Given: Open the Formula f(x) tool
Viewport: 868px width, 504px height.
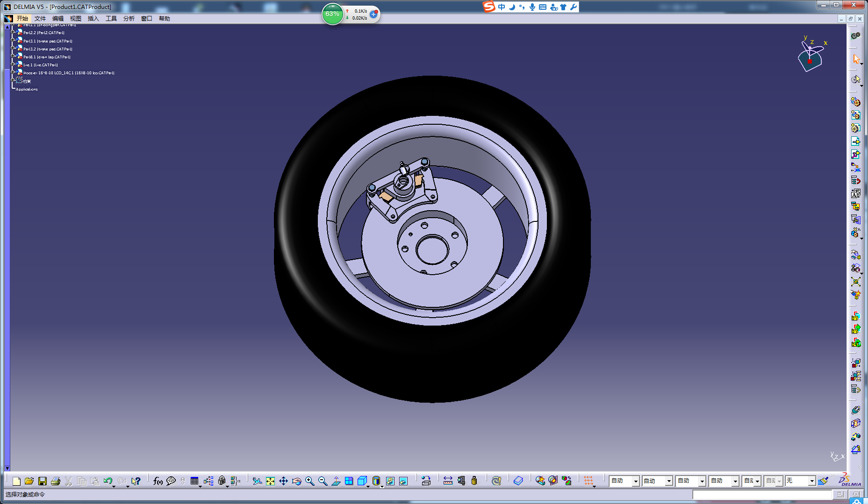Looking at the screenshot, I should 158,481.
